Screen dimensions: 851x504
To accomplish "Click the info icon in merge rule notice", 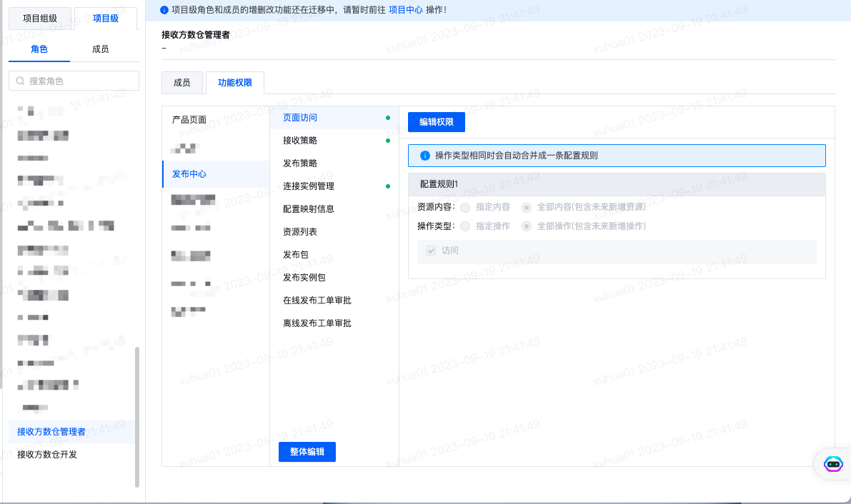I will 425,156.
